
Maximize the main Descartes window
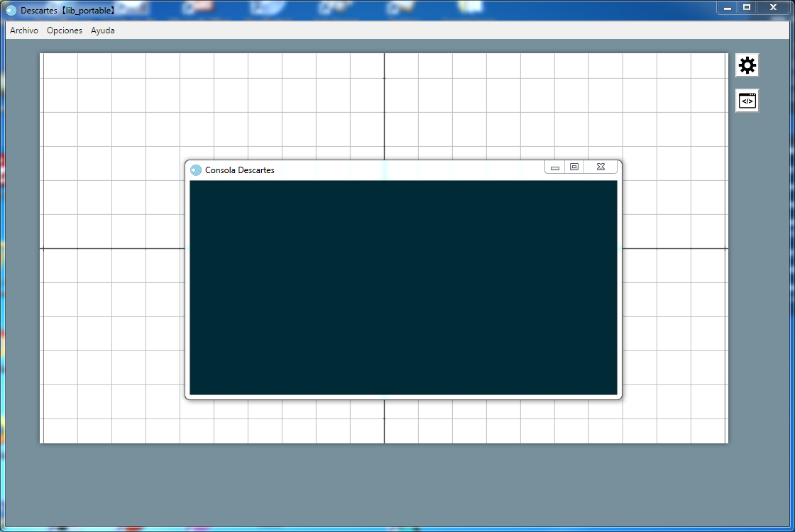747,8
